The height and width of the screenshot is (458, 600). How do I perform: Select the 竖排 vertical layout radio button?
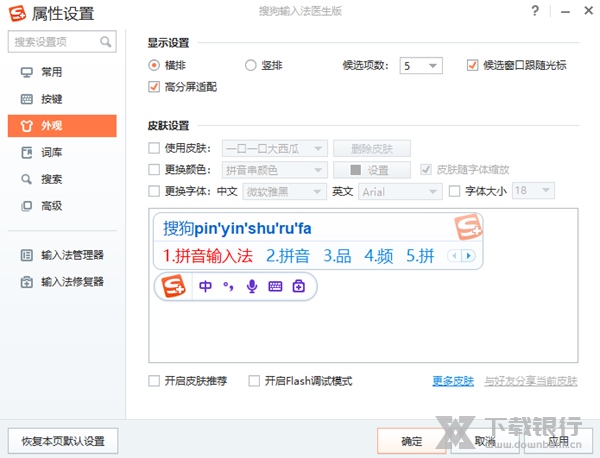click(x=251, y=65)
